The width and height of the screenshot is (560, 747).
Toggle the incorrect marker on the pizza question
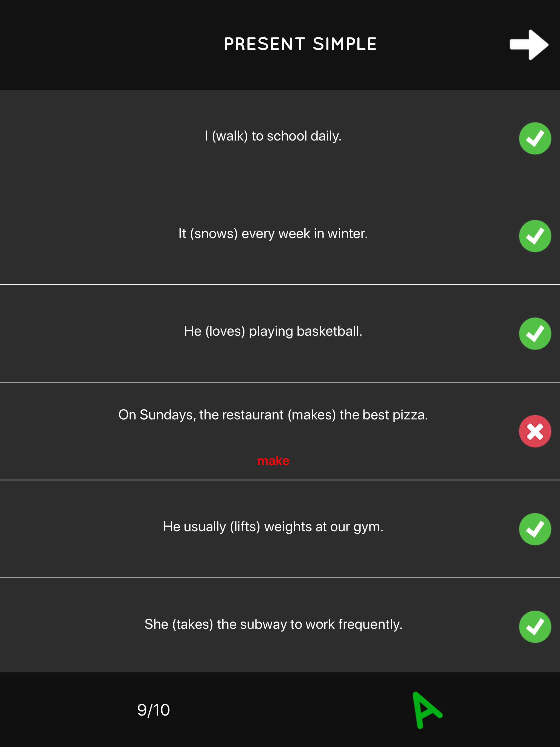click(x=535, y=431)
